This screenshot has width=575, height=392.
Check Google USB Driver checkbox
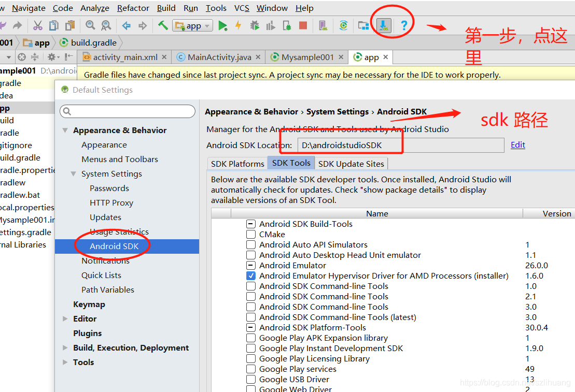(251, 379)
